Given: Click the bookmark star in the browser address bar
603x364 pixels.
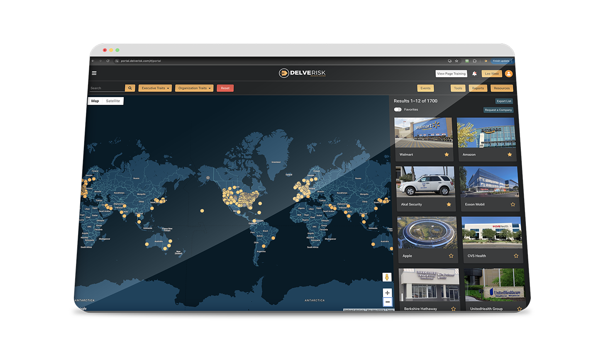Looking at the screenshot, I should (x=457, y=61).
